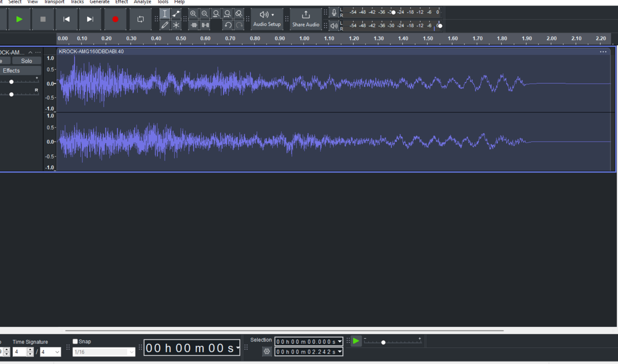Open the time signature denominator dropdown
The width and height of the screenshot is (618, 364).
pyautogui.click(x=51, y=352)
